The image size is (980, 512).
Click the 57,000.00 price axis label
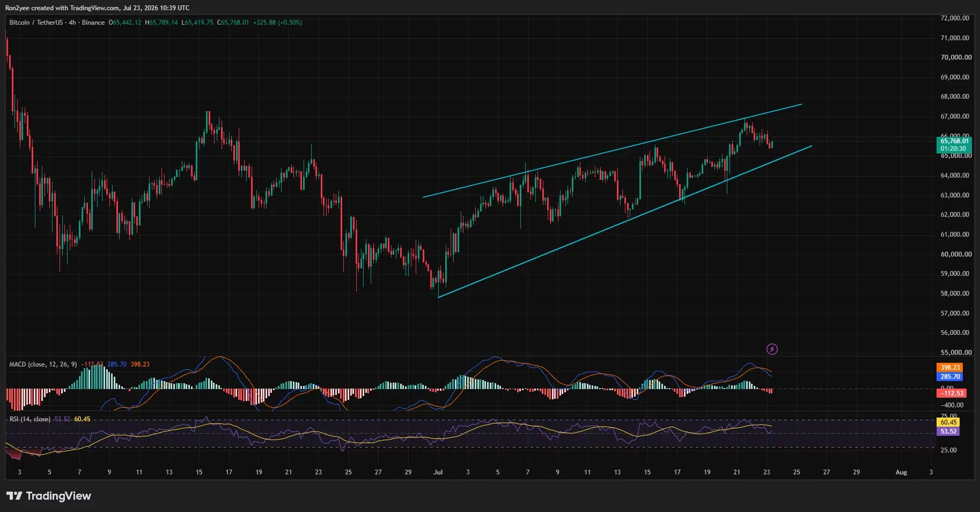[x=955, y=313]
